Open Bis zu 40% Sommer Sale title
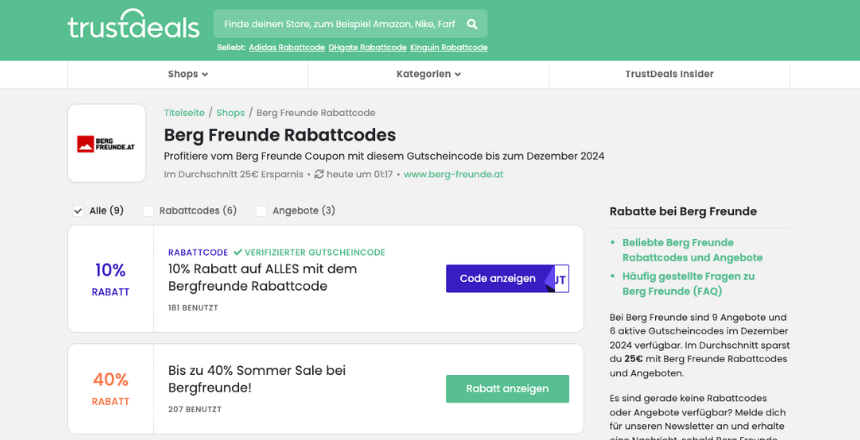This screenshot has width=860, height=440. pos(257,379)
